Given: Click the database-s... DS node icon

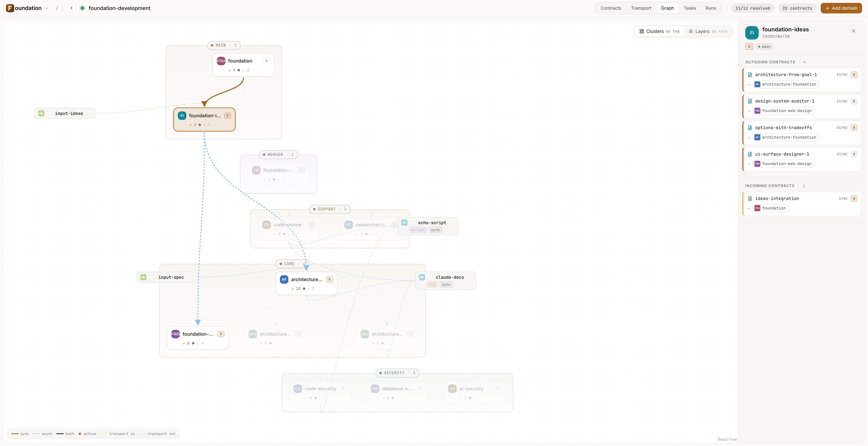Looking at the screenshot, I should pyautogui.click(x=375, y=389).
